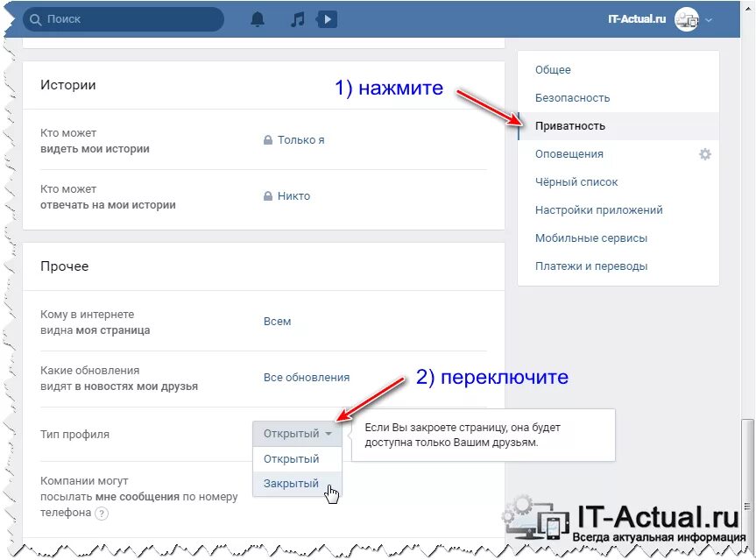The height and width of the screenshot is (560, 756).
Task: Click the lock icon beside Только я
Action: [x=268, y=140]
